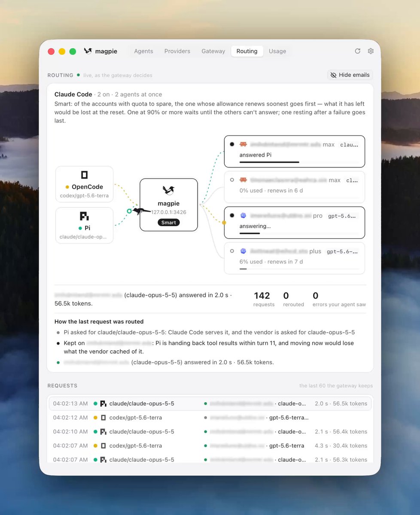420x515 pixels.
Task: Select the max account card showing 'answered Pi'
Action: coord(294,151)
